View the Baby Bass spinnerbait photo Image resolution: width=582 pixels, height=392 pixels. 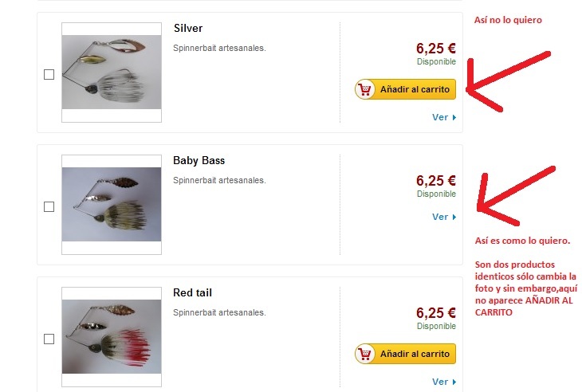point(112,205)
